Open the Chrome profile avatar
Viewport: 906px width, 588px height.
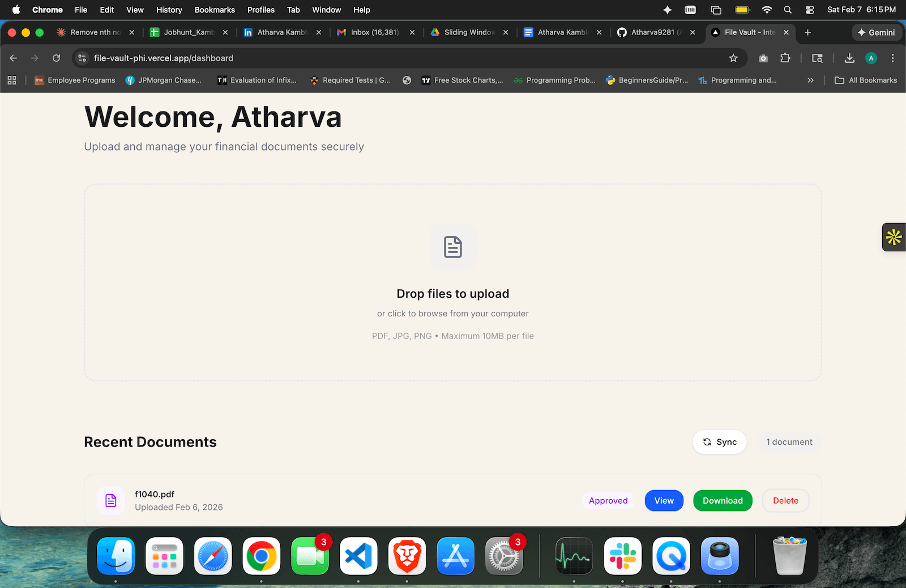pyautogui.click(x=871, y=58)
